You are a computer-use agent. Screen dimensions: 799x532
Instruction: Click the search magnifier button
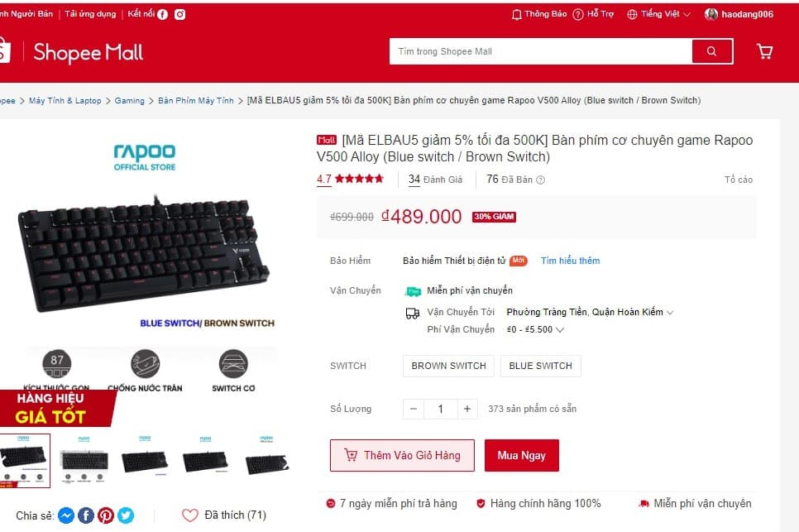pyautogui.click(x=712, y=51)
